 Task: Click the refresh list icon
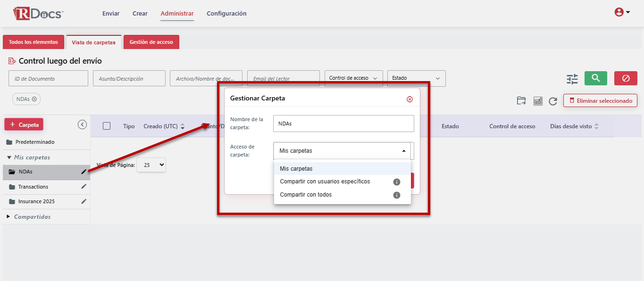[x=553, y=101]
